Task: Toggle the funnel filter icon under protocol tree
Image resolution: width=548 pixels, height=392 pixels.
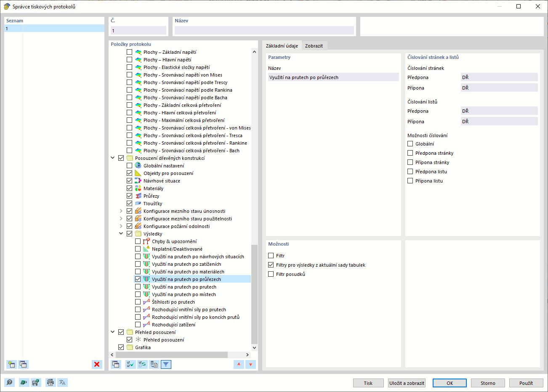Action: [x=166, y=364]
